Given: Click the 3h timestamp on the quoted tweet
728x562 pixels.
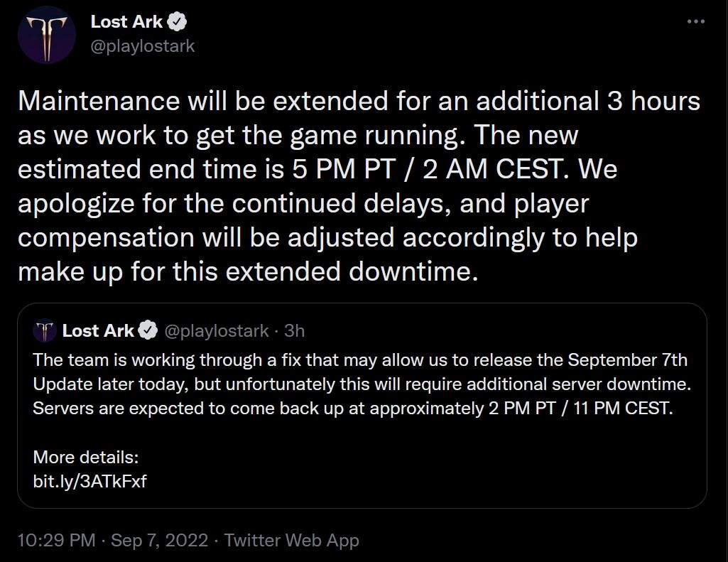Looking at the screenshot, I should point(294,331).
